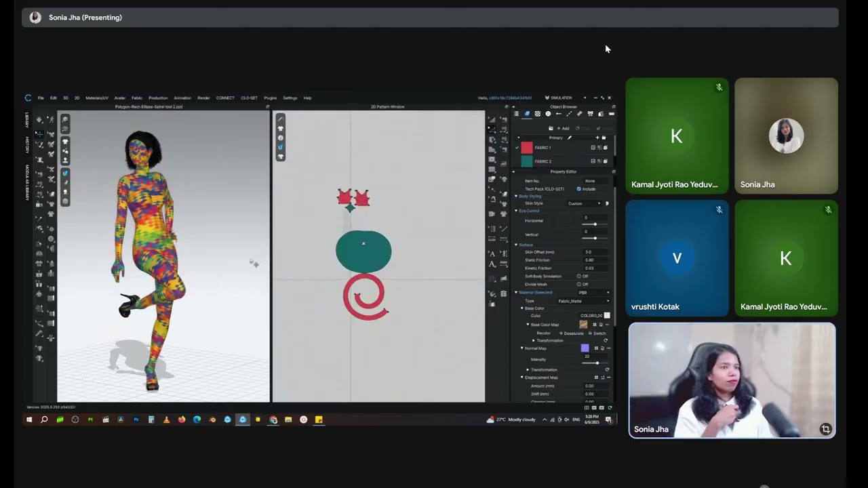Open the Button tab icon in Object Browser

548,113
